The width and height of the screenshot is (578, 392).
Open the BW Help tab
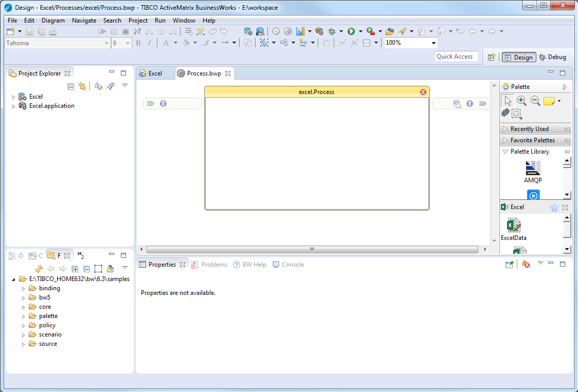click(x=249, y=265)
